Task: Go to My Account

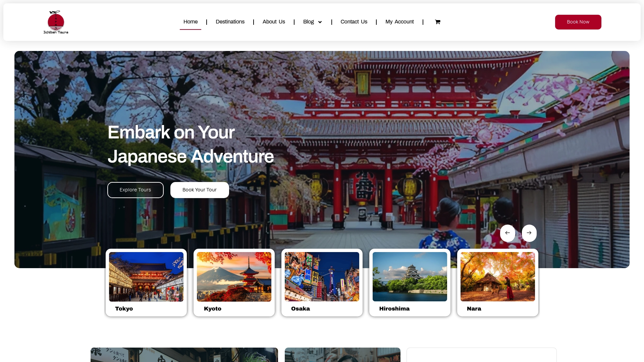Action: (x=399, y=22)
